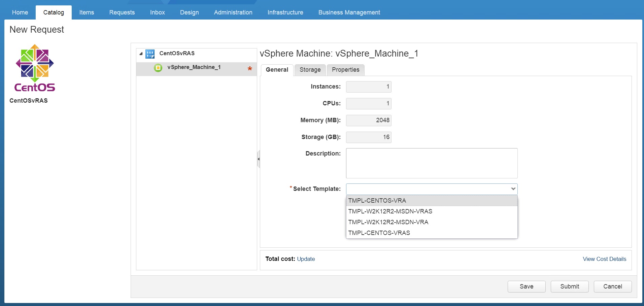The image size is (644, 306).
Task: Open the Administration tab
Action: (233, 12)
